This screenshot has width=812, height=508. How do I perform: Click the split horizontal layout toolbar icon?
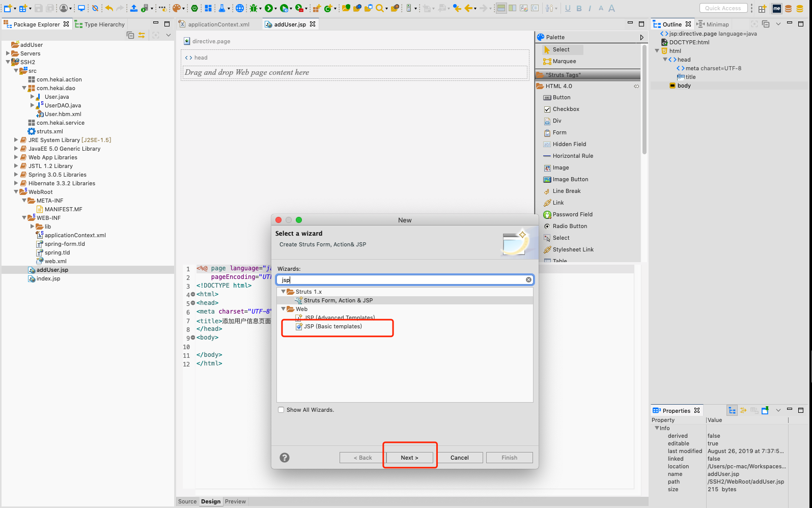(x=501, y=8)
